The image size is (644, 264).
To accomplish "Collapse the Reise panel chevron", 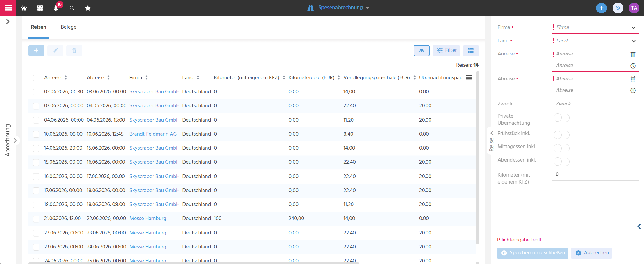I will pyautogui.click(x=492, y=133).
